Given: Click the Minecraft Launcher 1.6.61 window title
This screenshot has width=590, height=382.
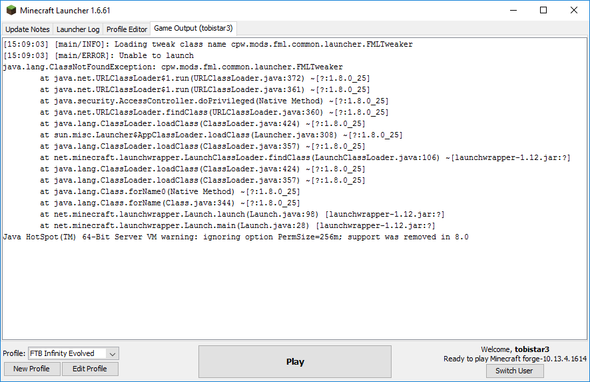Looking at the screenshot, I should [65, 11].
